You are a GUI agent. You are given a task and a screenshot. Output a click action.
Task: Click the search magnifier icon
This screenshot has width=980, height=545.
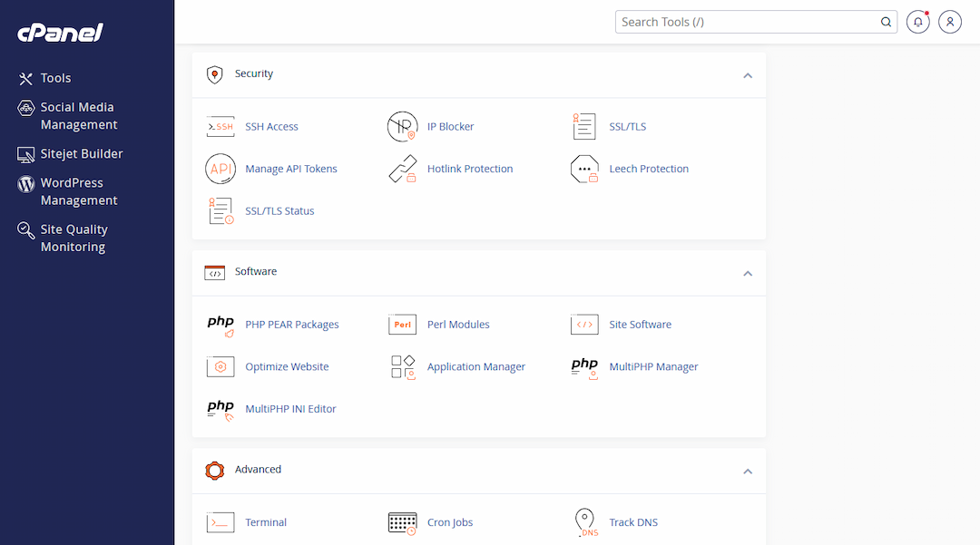pyautogui.click(x=886, y=22)
